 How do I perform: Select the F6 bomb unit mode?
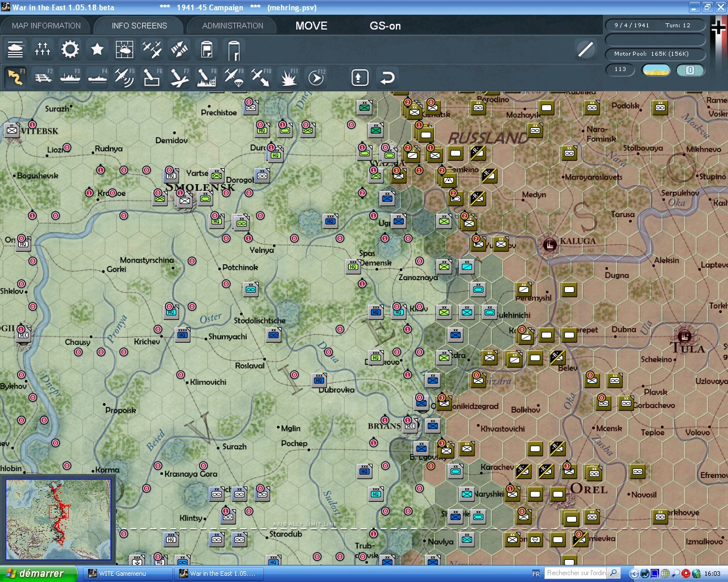tap(152, 77)
